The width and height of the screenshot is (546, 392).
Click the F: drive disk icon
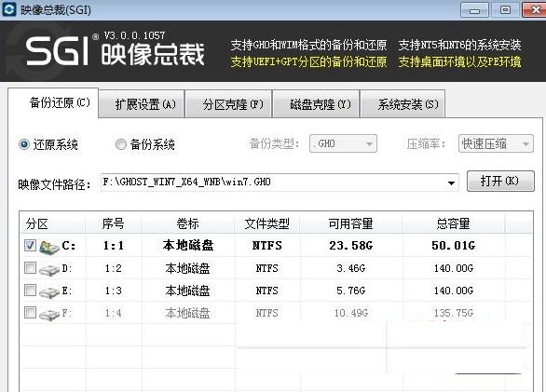49,314
